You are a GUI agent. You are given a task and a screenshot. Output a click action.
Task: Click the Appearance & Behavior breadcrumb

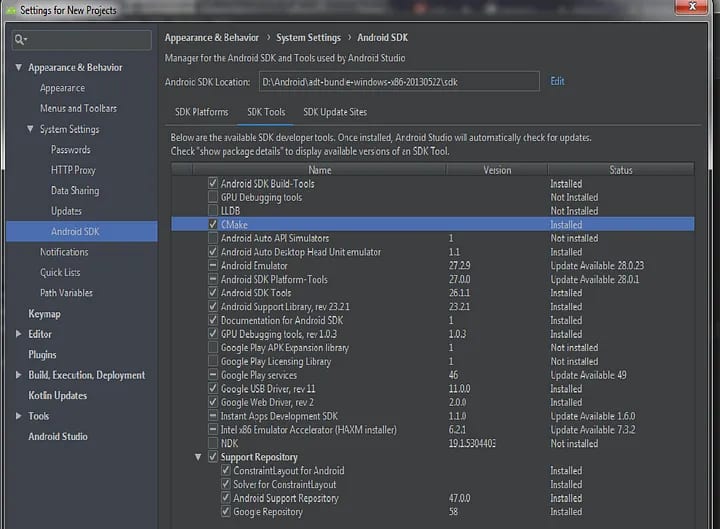click(x=212, y=38)
